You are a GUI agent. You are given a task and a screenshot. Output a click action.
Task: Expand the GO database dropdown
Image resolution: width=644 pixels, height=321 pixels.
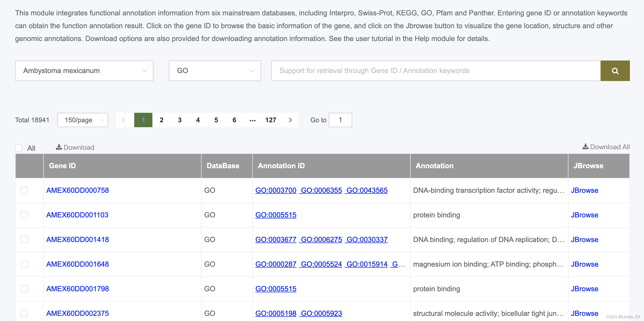(215, 71)
